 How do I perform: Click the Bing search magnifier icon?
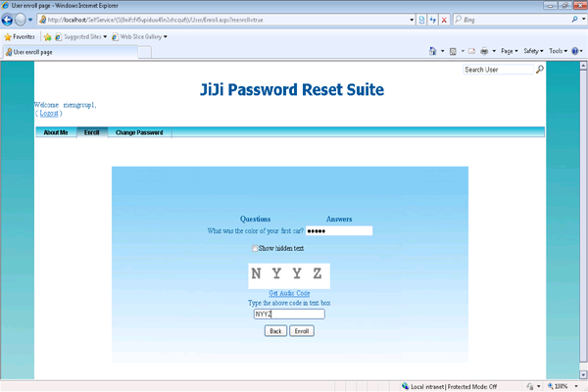coord(574,20)
